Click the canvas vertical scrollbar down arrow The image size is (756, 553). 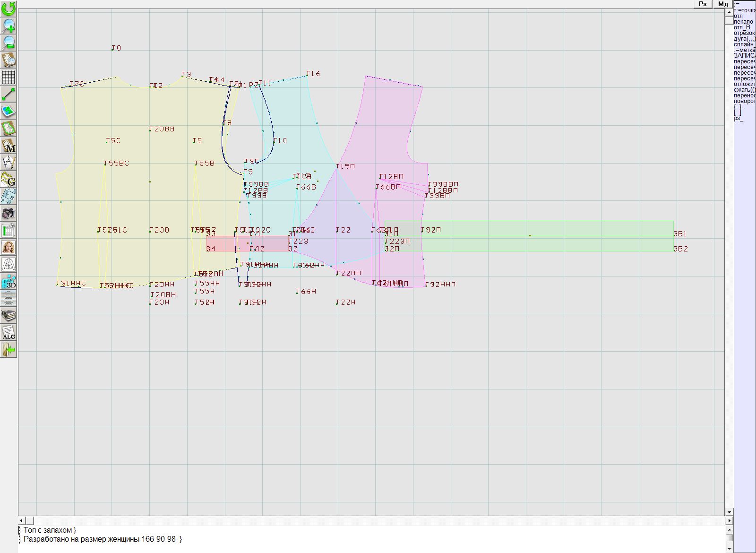(729, 512)
